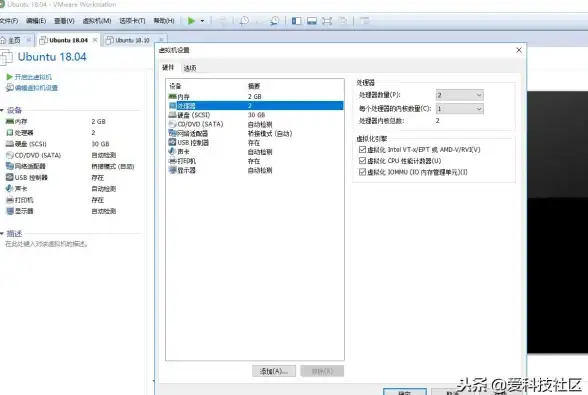Click USB 控制器 in left VM summary panel
588x395 pixels.
coord(27,177)
